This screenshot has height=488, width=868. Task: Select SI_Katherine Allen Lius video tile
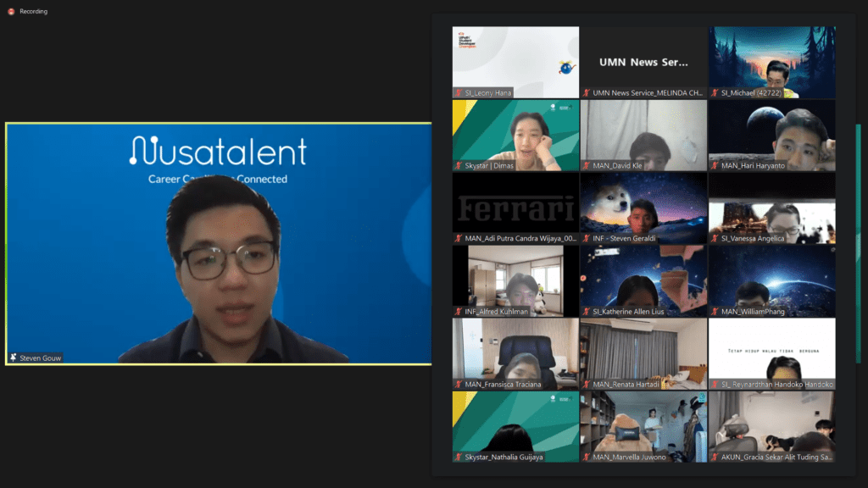coord(643,280)
